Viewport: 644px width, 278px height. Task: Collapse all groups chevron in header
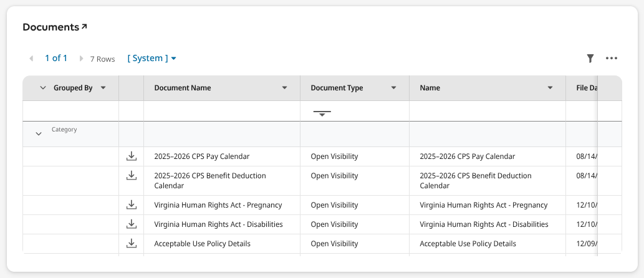click(43, 88)
